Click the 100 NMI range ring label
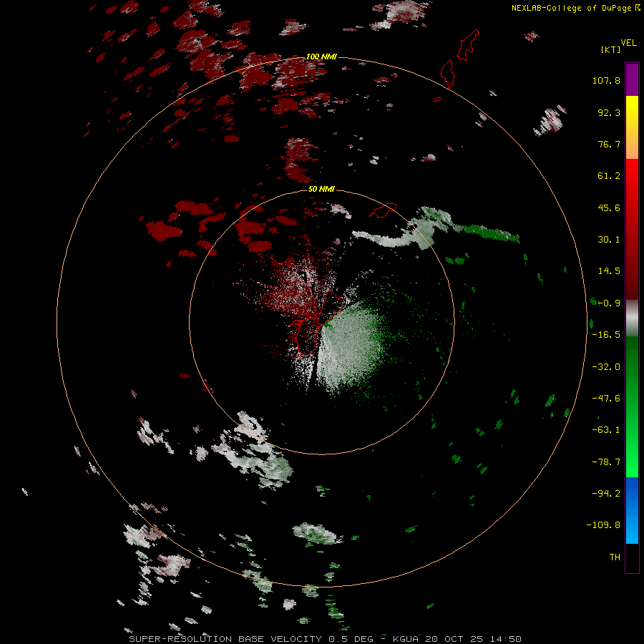The width and height of the screenshot is (644, 644). point(321,57)
